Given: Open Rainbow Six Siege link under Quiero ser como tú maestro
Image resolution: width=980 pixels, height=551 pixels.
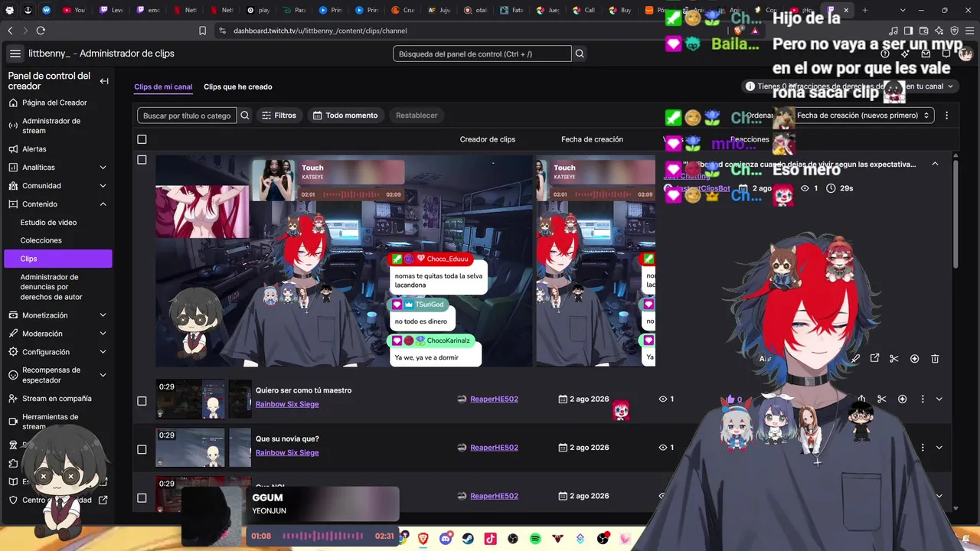Looking at the screenshot, I should 287,404.
